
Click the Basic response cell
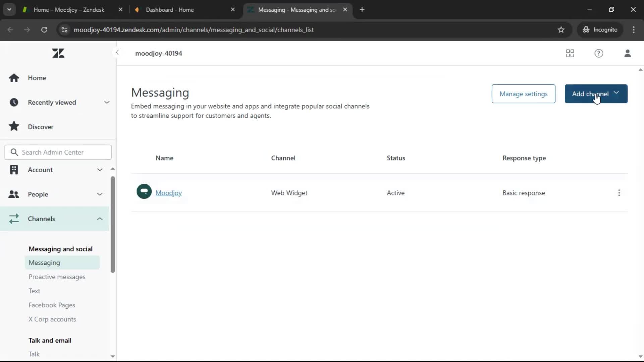524,193
